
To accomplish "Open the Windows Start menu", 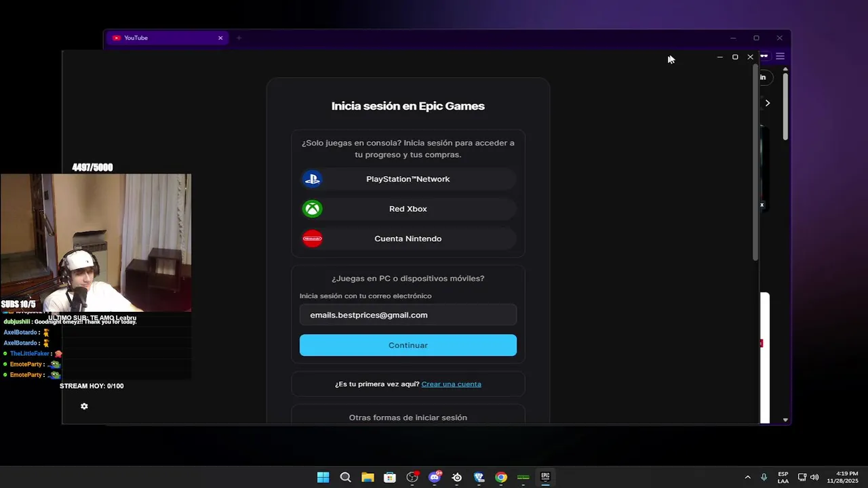I will [x=323, y=477].
